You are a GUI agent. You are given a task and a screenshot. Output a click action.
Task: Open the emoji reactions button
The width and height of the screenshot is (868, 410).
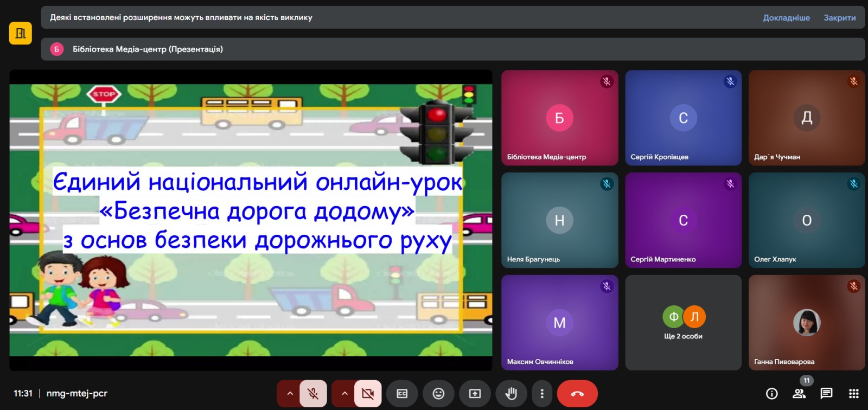[x=438, y=394]
